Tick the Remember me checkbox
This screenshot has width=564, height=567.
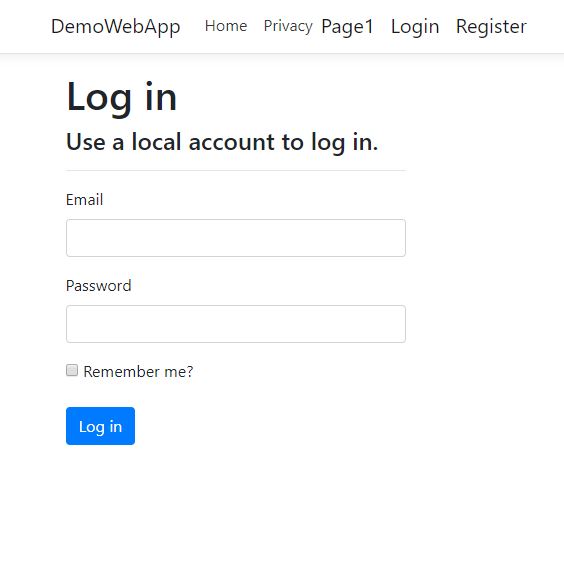click(72, 370)
